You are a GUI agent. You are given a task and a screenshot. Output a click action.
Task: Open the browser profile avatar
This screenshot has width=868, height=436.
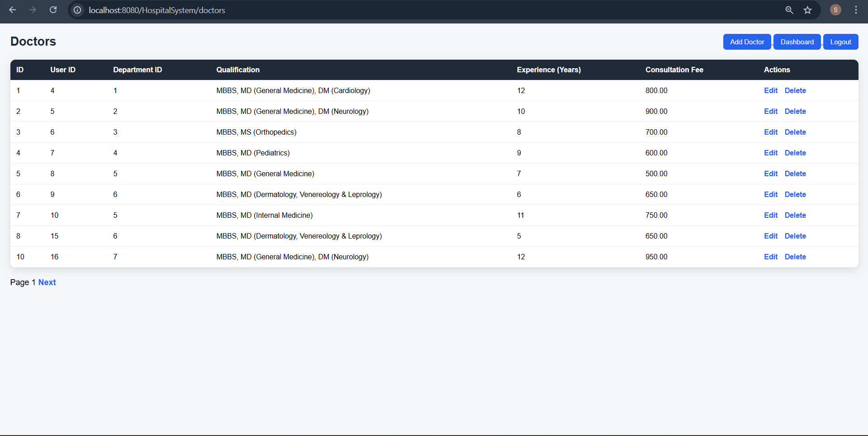pyautogui.click(x=835, y=10)
